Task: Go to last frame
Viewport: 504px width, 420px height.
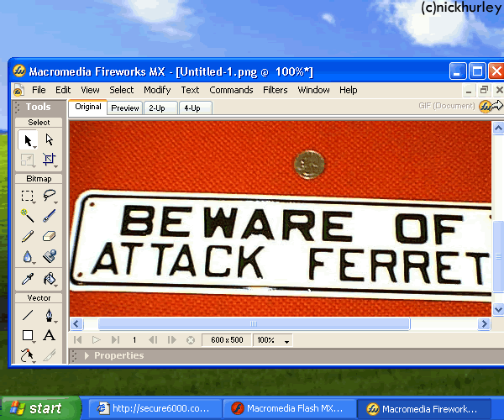Action: click(x=115, y=339)
